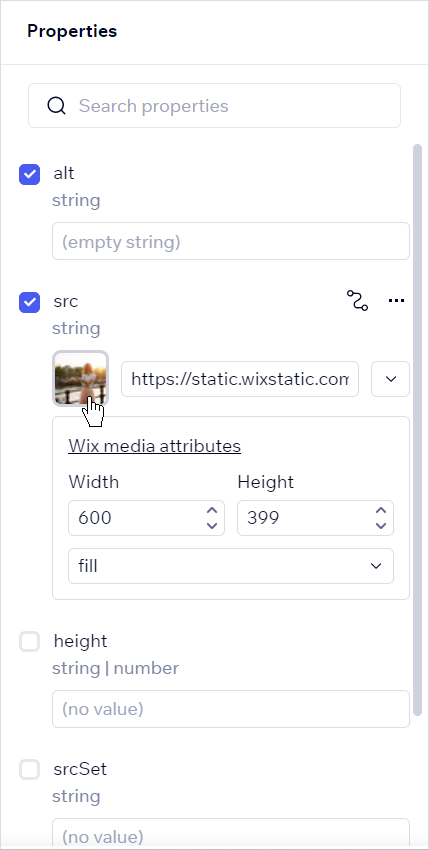Open the fill mode dropdown
The width and height of the screenshot is (429, 850).
[x=231, y=566]
